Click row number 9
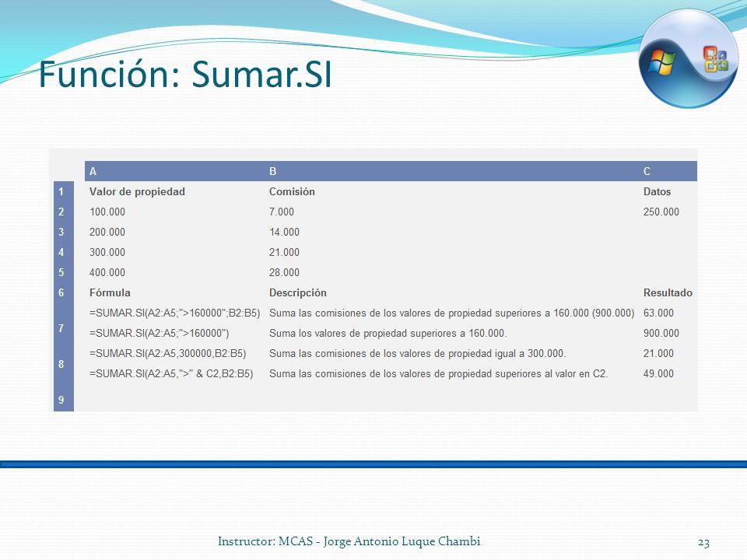Screen dimensions: 747x560 coord(61,400)
